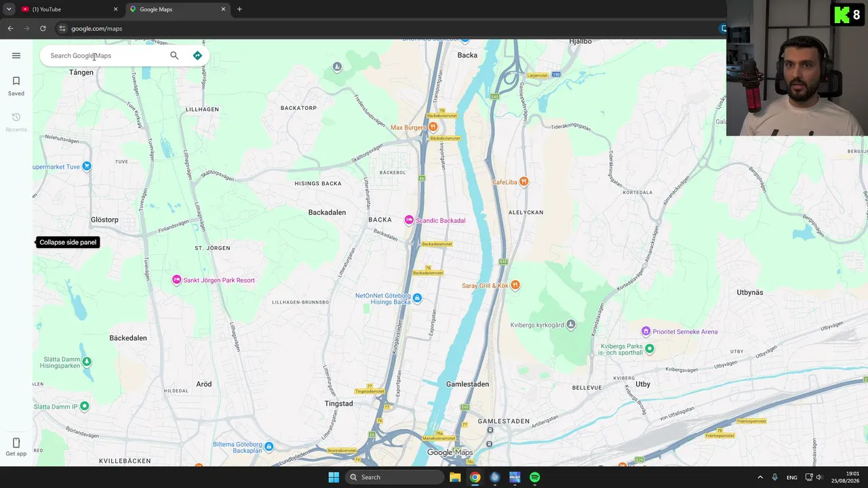Click the Tången place label
This screenshot has width=868, height=488.
coord(81,73)
